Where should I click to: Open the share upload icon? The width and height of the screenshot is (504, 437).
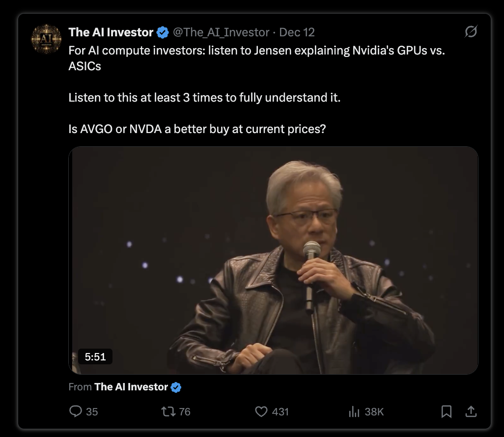click(x=471, y=411)
